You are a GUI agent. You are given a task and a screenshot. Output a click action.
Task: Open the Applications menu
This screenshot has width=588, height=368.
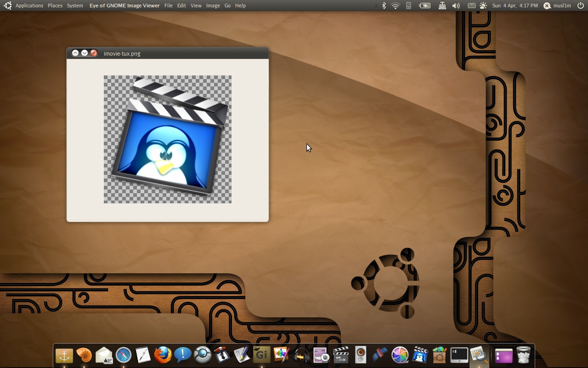(29, 6)
